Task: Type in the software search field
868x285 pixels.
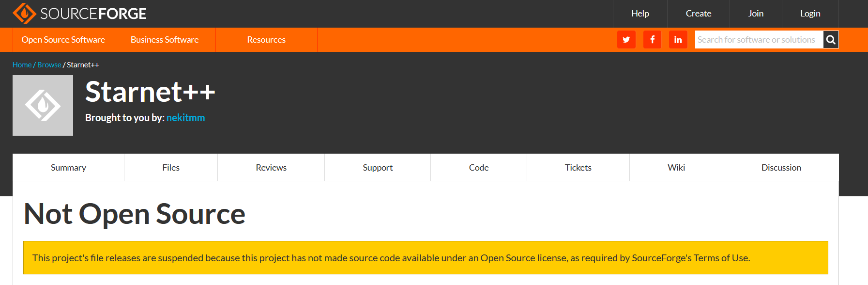Action: point(759,40)
